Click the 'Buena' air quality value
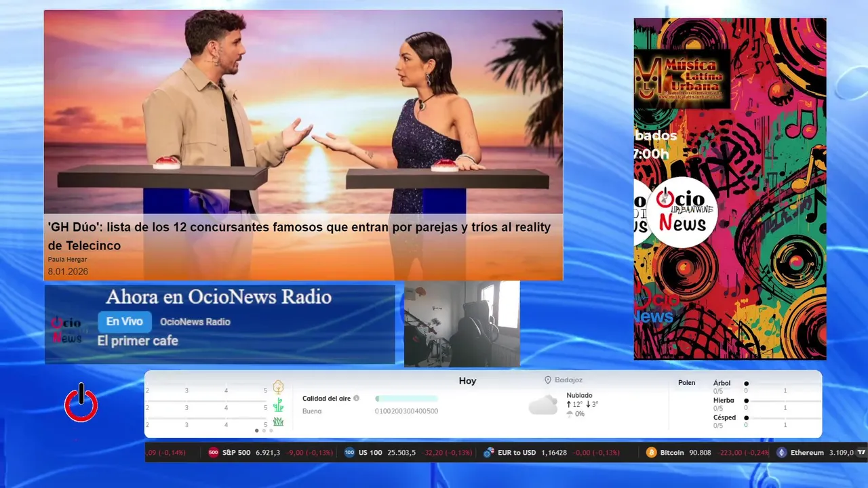 (312, 411)
